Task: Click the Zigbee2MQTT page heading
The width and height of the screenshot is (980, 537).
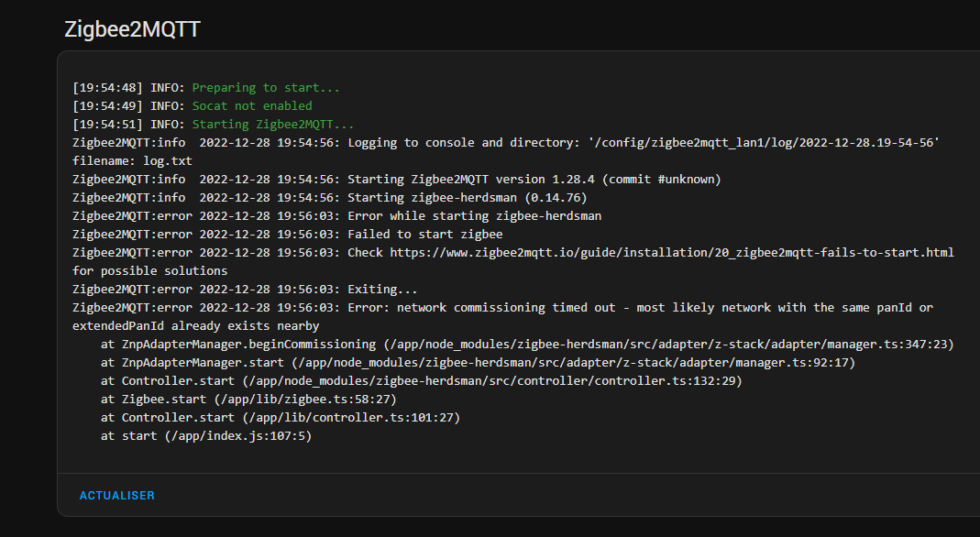Action: click(132, 29)
